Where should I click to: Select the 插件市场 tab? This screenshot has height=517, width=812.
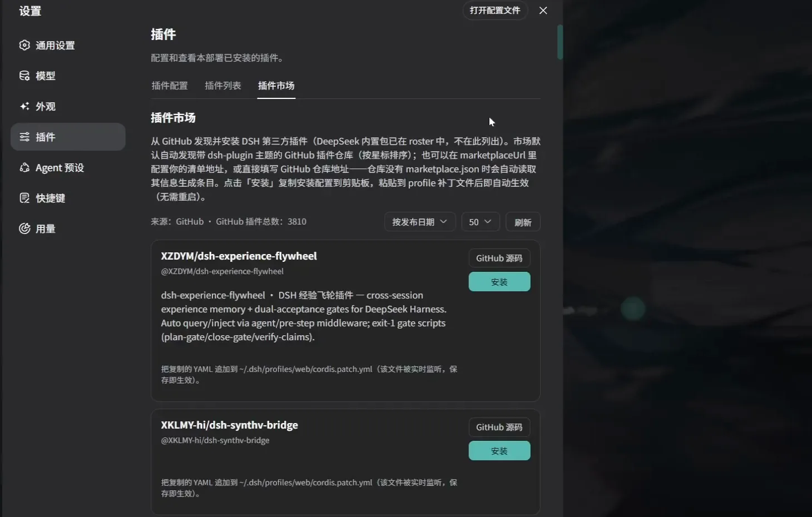point(276,86)
